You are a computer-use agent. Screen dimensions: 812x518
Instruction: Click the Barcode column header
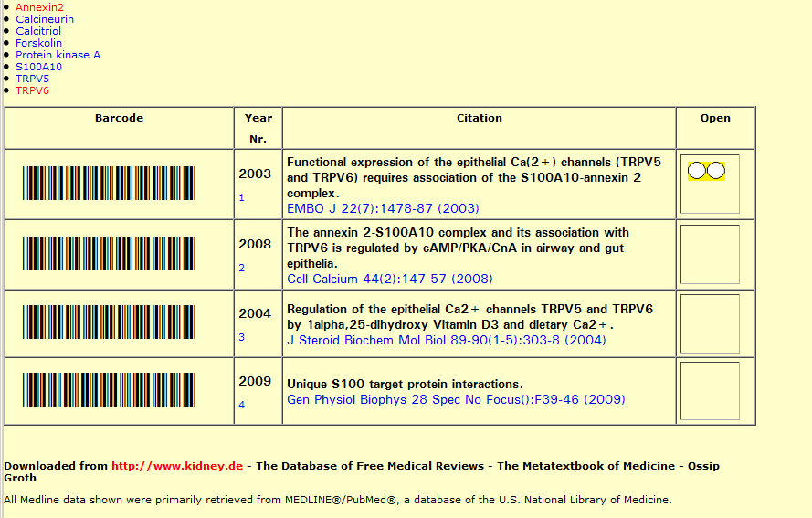pos(119,118)
